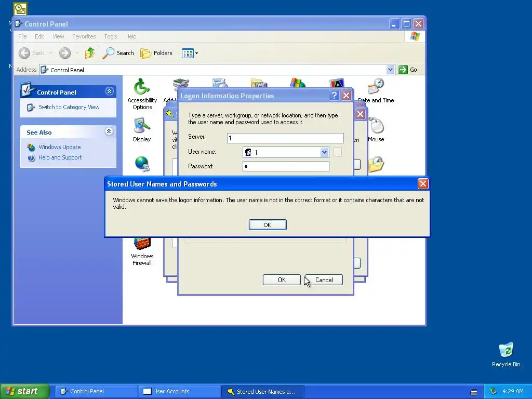Close the Stored User Names and Passwords error dialog

423,183
